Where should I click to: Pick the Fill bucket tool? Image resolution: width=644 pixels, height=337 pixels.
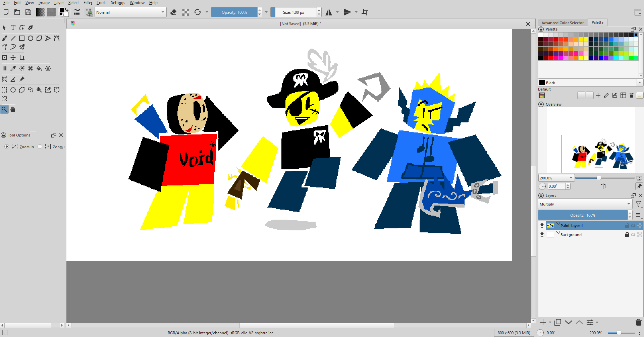coord(39,68)
